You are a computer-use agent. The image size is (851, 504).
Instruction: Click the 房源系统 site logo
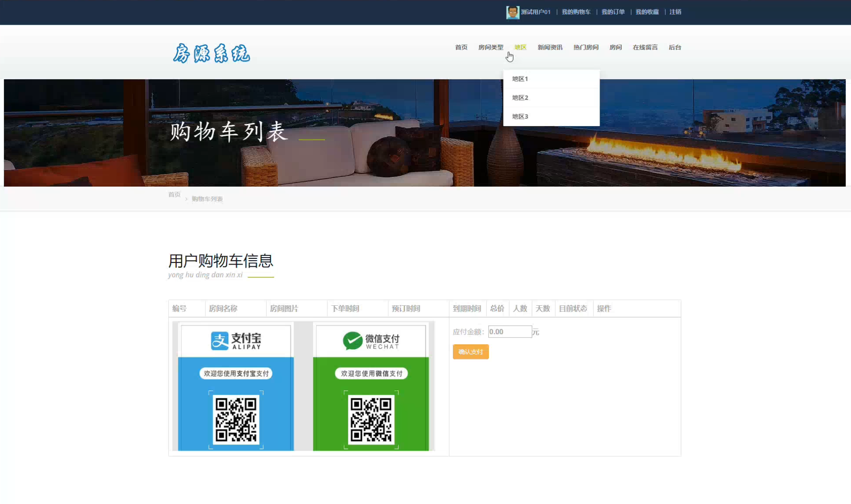point(212,54)
